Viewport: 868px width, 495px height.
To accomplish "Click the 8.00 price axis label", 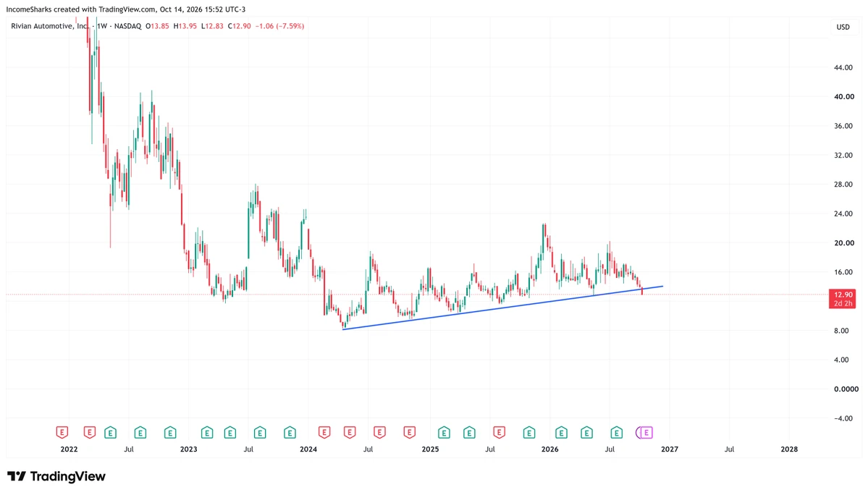I will pyautogui.click(x=841, y=331).
